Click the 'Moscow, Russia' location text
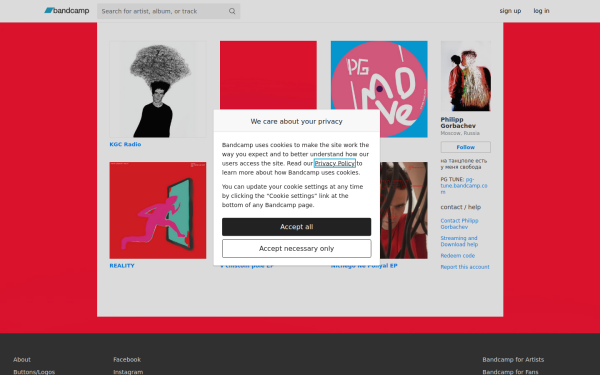The height and width of the screenshot is (375, 600). 460,133
